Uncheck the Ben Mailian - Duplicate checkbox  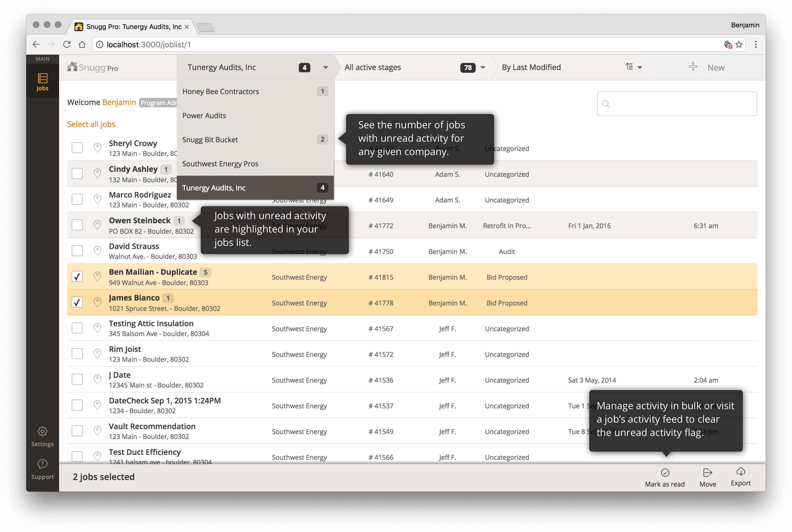pos(77,277)
